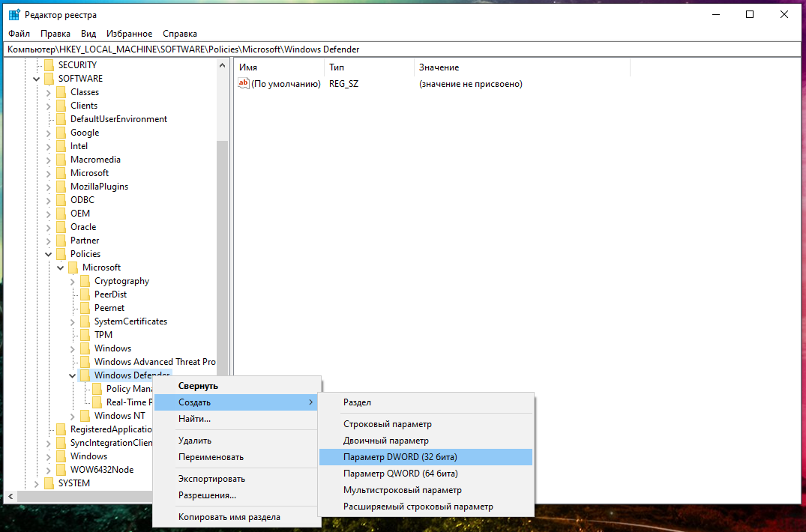Click the registry path address bar

coord(403,49)
